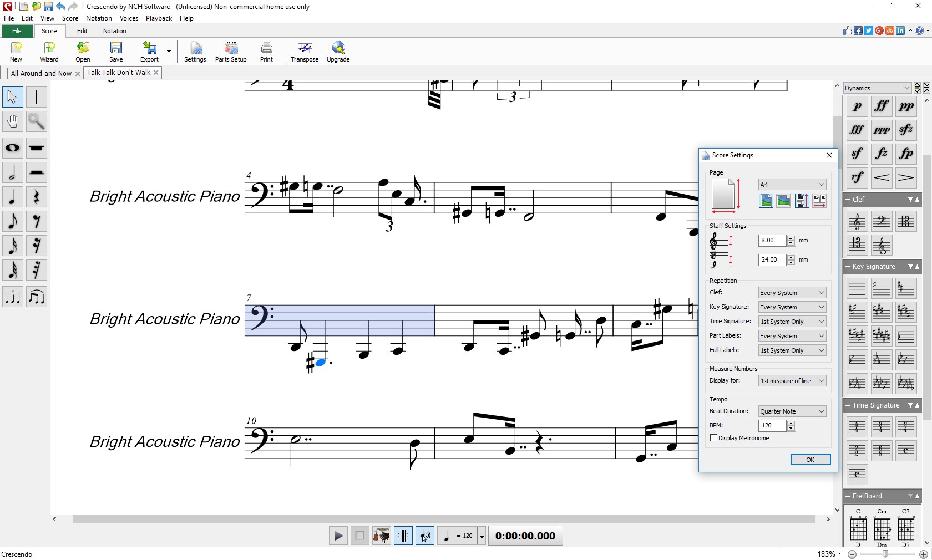This screenshot has height=560, width=932.
Task: Confirm Score Settings with OK
Action: tap(809, 459)
